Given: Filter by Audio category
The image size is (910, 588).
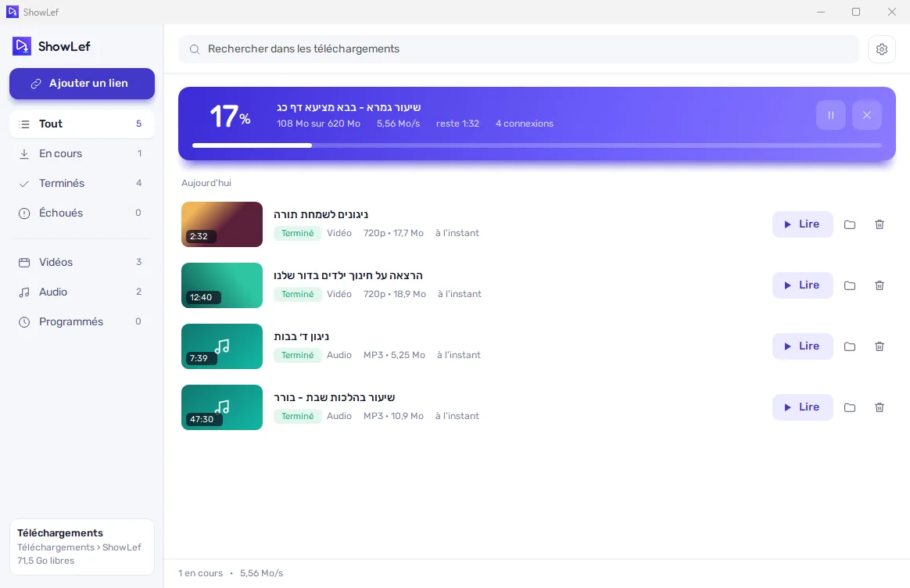Looking at the screenshot, I should [x=82, y=292].
